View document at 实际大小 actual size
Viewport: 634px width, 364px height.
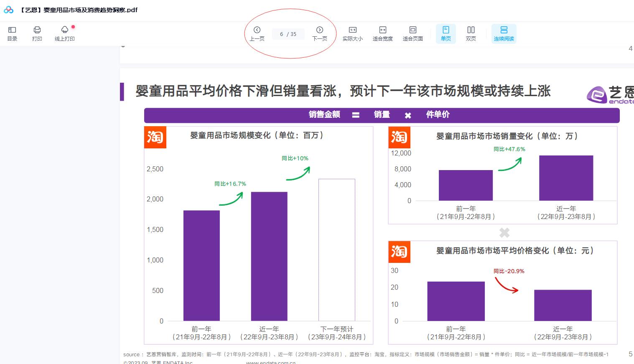352,33
